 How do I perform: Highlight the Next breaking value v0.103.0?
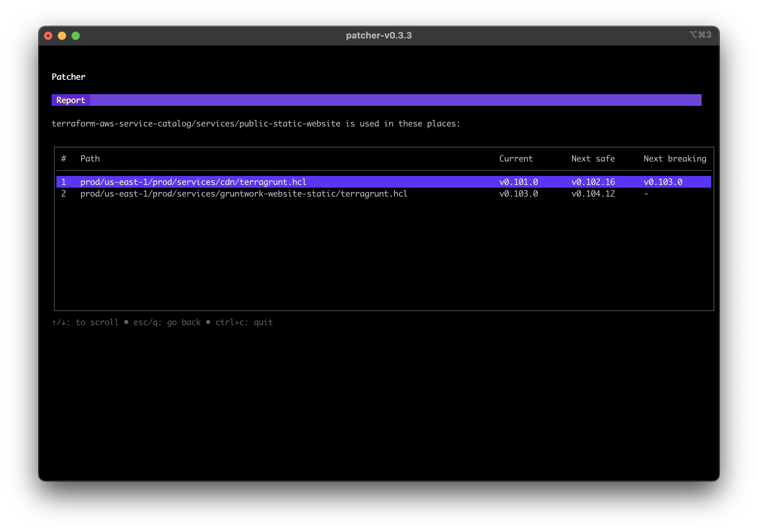[x=663, y=182]
